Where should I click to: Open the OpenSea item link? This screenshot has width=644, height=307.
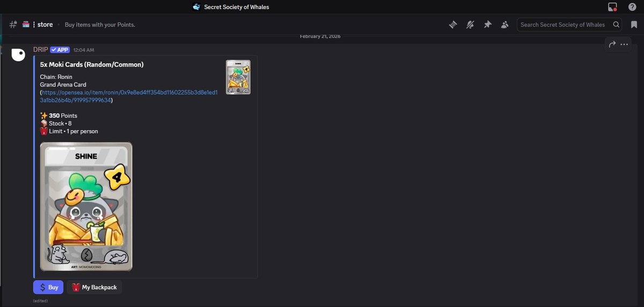click(x=129, y=96)
